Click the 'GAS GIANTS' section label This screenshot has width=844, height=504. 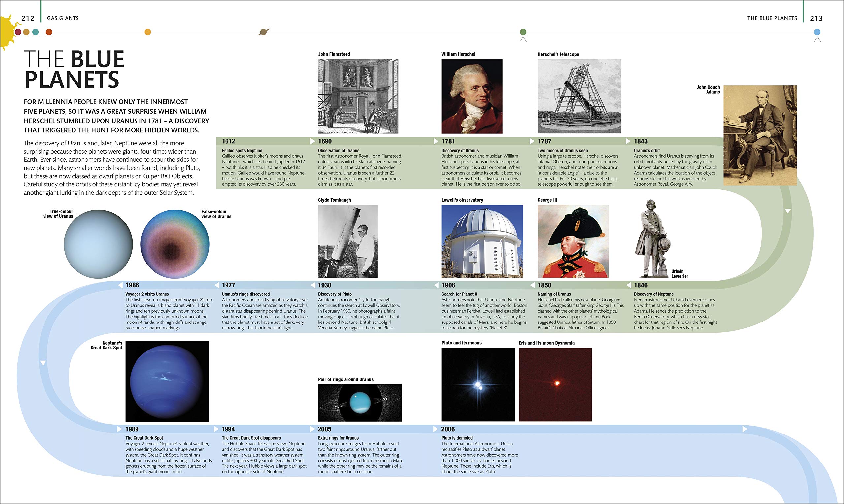(63, 18)
